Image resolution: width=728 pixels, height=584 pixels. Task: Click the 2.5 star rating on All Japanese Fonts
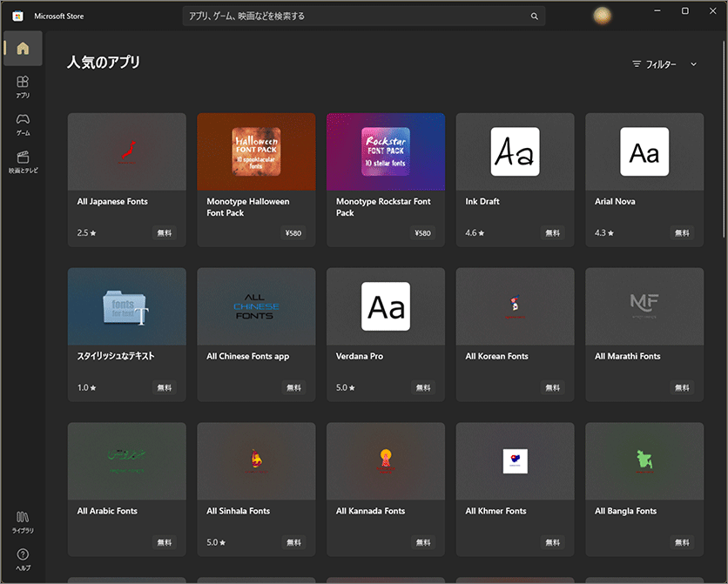click(87, 233)
